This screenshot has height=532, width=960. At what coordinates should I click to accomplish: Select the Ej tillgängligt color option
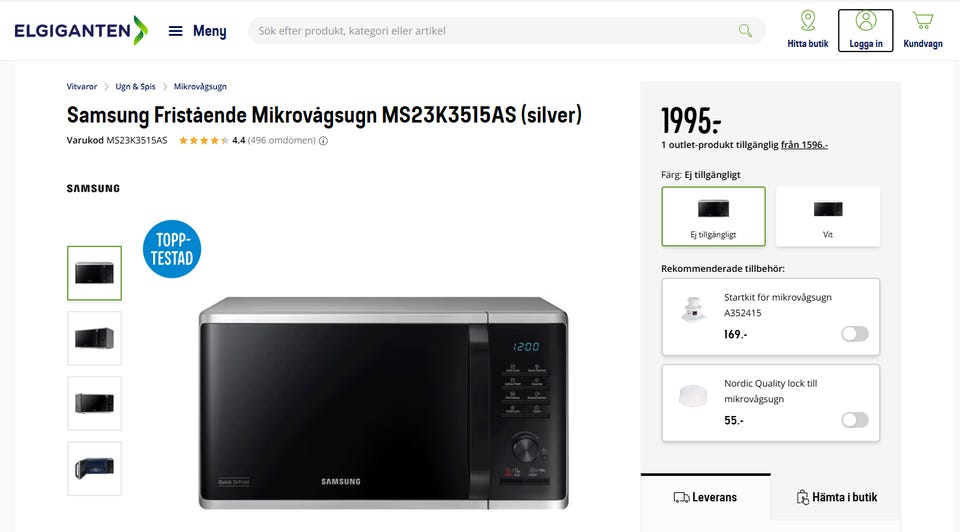click(x=713, y=217)
